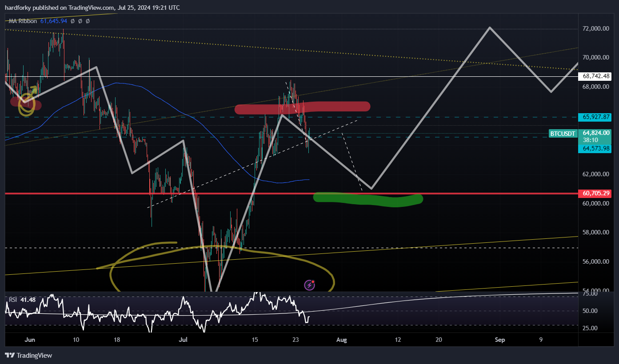Viewport: 619px width, 364px height.
Task: Click the 70,000.00 price axis label
Action: pyautogui.click(x=596, y=58)
